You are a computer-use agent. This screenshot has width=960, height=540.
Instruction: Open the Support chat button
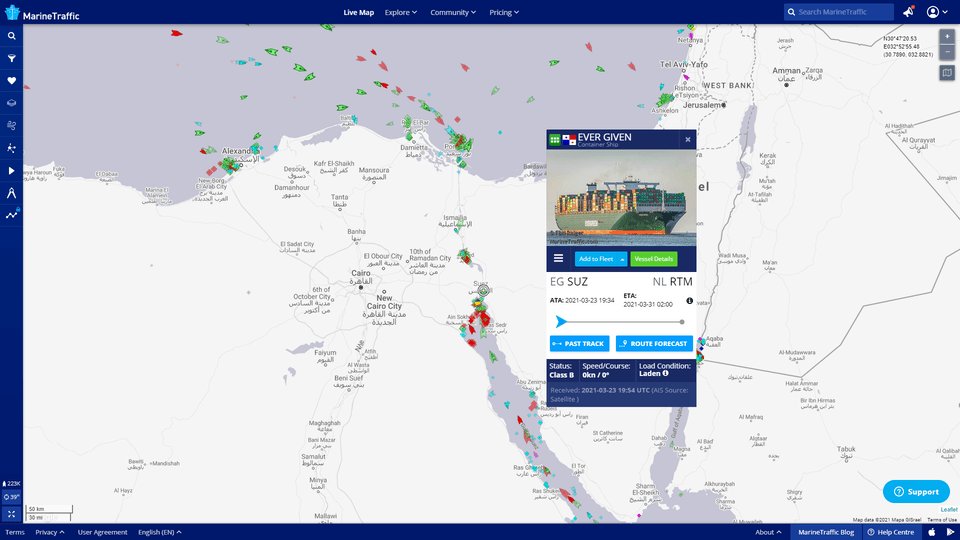point(916,492)
